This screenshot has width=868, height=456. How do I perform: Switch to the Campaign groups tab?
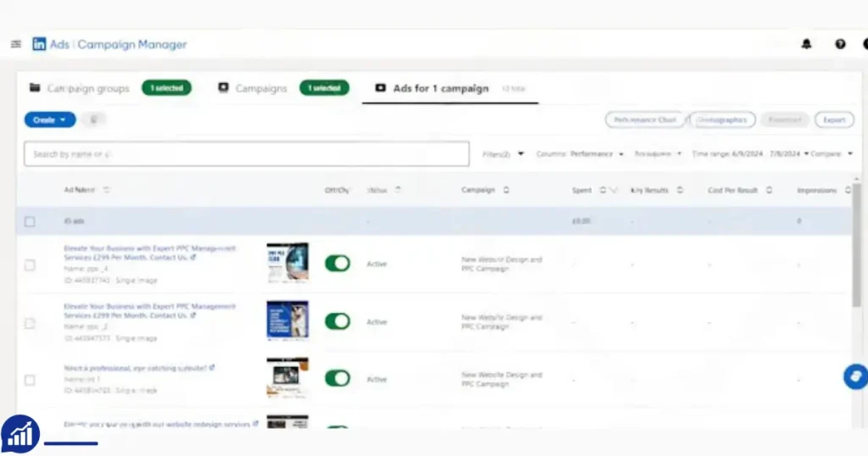(88, 88)
